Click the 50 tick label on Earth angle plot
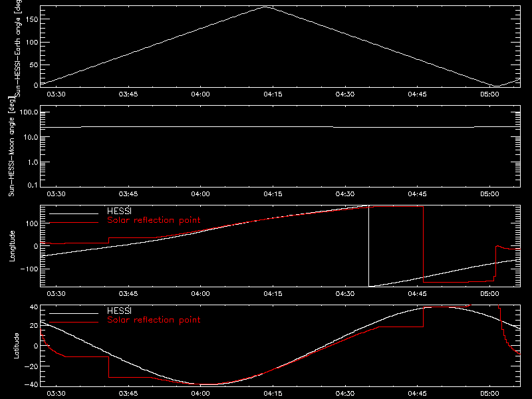 (34, 65)
